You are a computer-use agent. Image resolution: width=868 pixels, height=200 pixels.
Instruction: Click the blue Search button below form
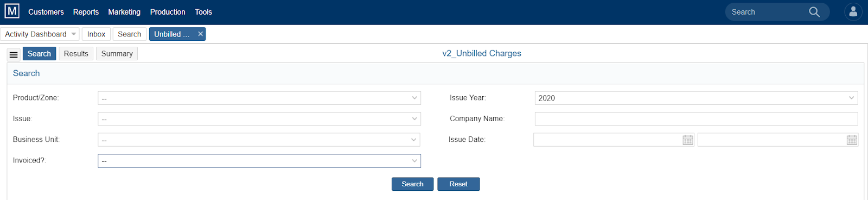tap(412, 184)
